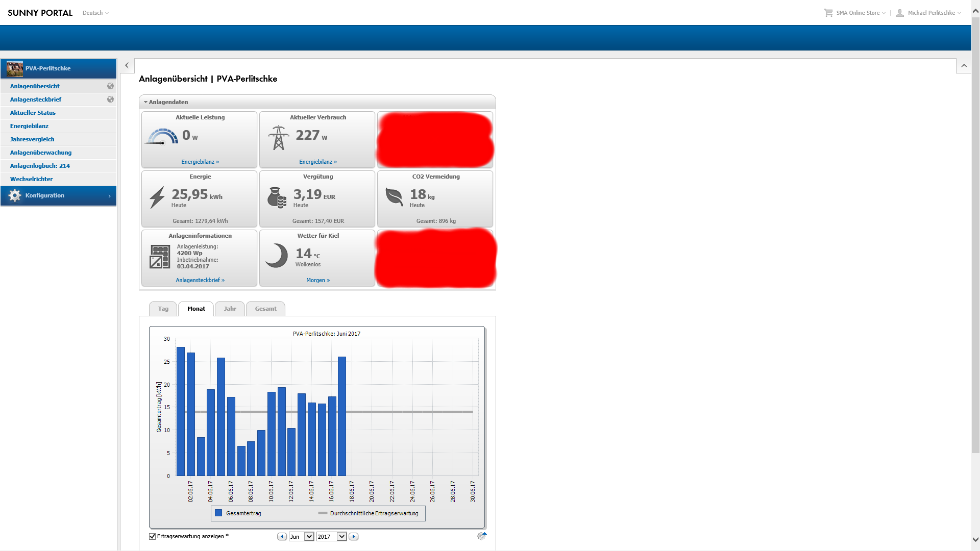
Task: Go to next month arrow button
Action: (x=354, y=536)
